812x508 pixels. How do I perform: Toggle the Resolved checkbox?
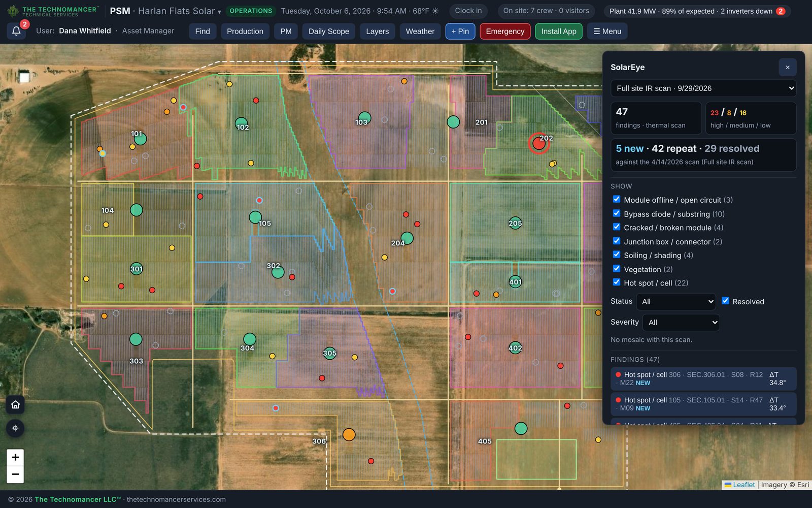pos(726,301)
